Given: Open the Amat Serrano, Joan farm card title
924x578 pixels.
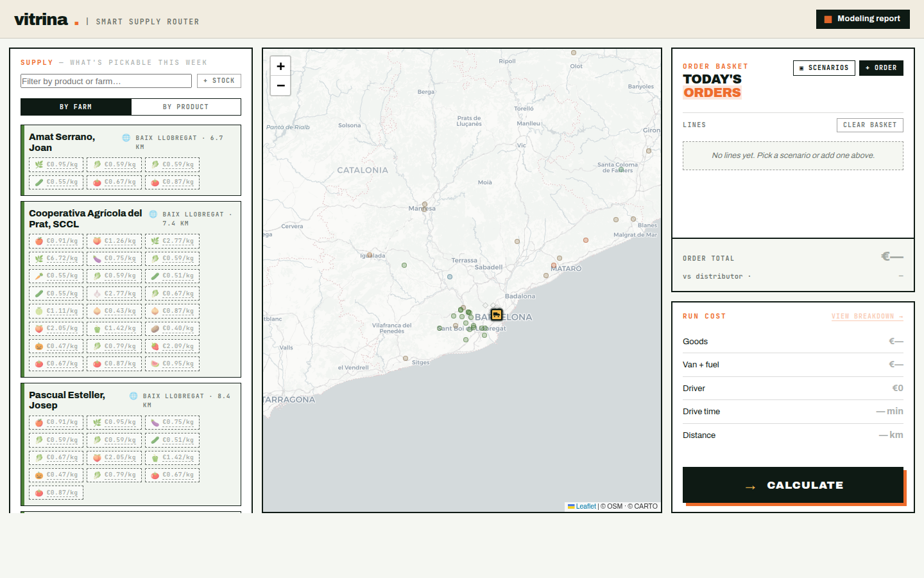Looking at the screenshot, I should [62, 142].
